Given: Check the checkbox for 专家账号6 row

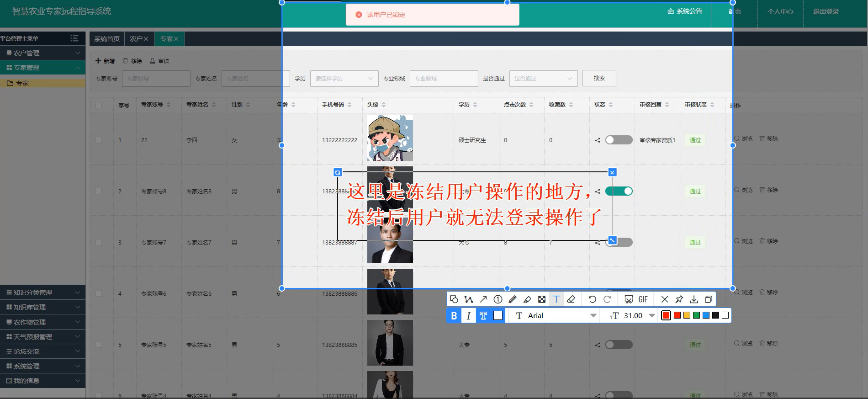Looking at the screenshot, I should [x=99, y=293].
